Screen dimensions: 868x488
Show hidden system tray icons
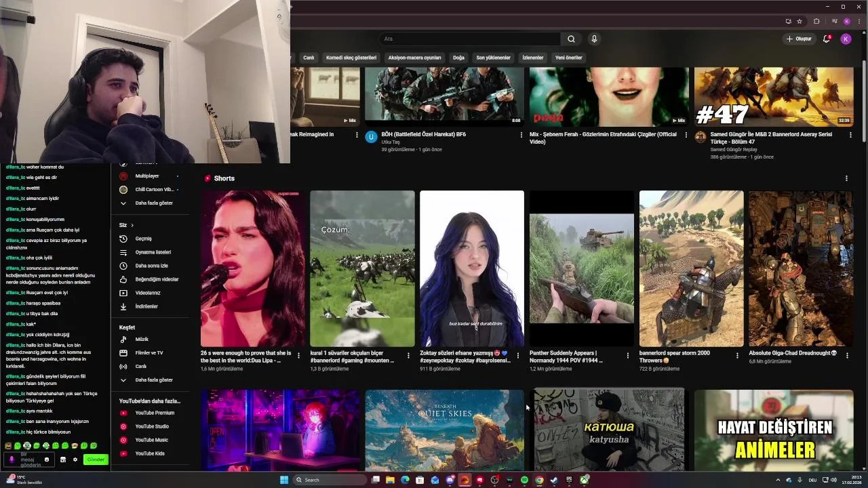pos(778,480)
